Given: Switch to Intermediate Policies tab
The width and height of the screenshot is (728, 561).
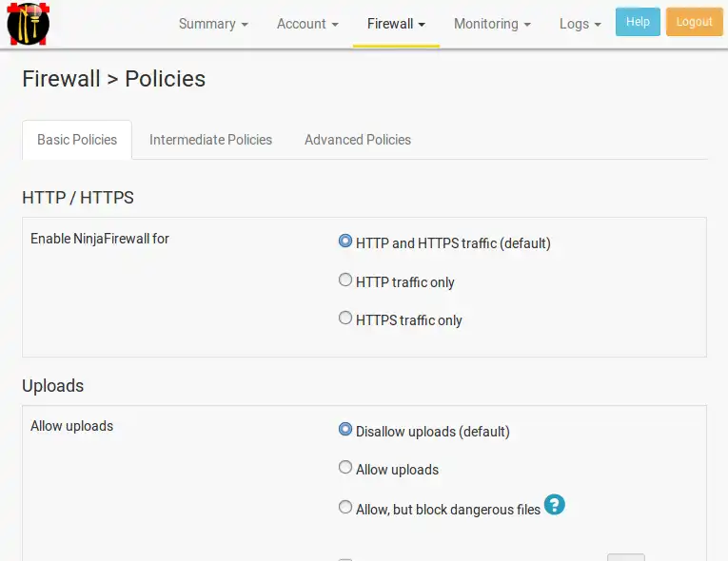Looking at the screenshot, I should click(210, 140).
